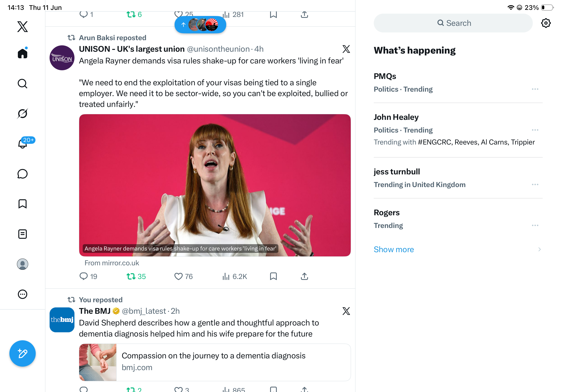The height and width of the screenshot is (392, 561).
Task: Click the Search input field
Action: point(453,23)
